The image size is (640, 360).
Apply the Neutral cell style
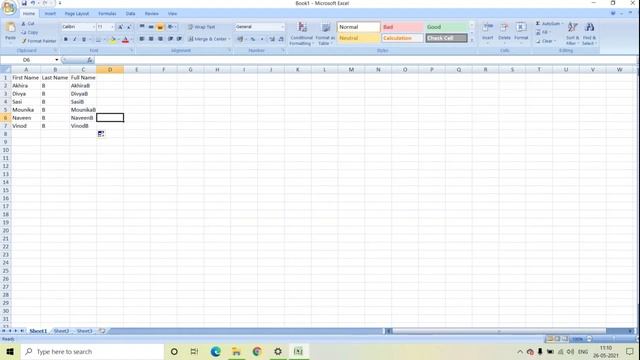(358, 38)
